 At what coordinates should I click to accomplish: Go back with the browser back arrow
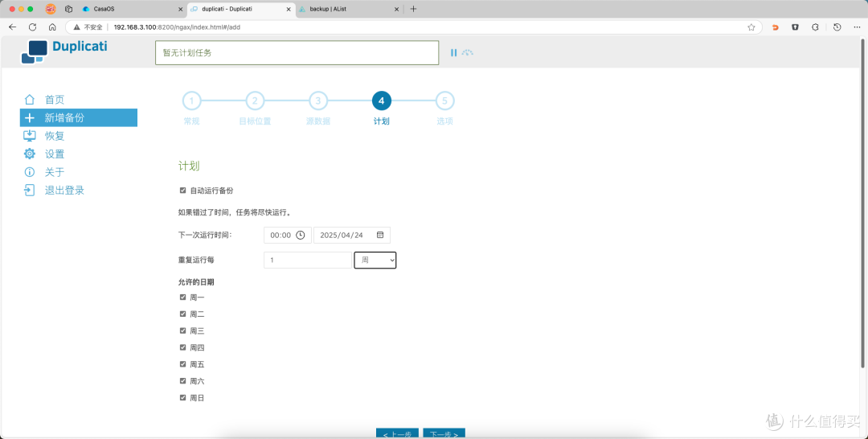coord(13,27)
